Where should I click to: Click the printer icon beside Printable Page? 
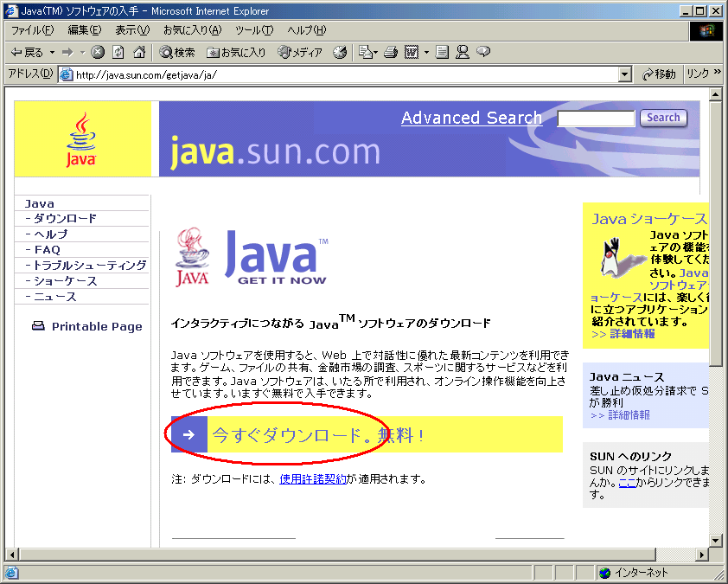tap(38, 325)
